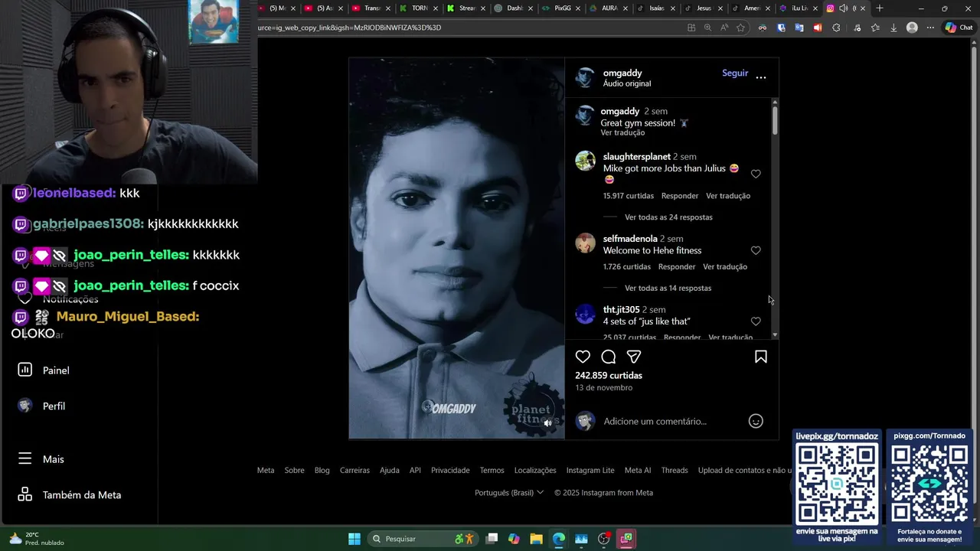The image size is (980, 551).
Task: Open the Carreiras footer link
Action: 354,471
